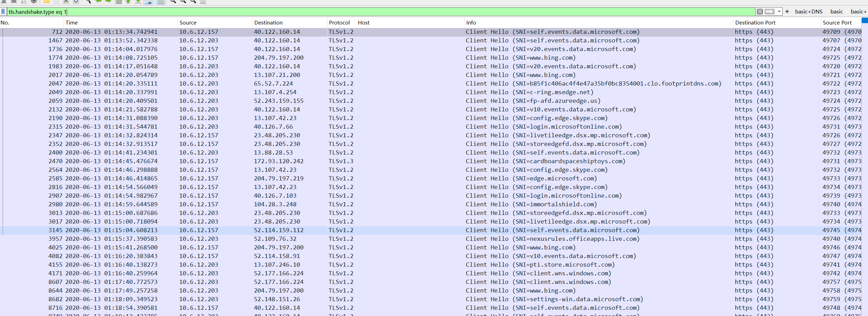
Task: Jump to the first packet arrow
Action: 128,1
